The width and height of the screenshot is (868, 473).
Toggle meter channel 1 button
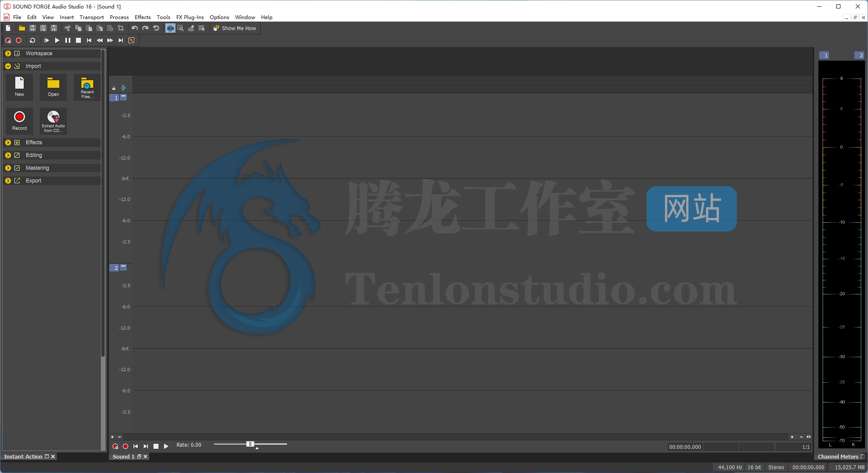pos(824,55)
